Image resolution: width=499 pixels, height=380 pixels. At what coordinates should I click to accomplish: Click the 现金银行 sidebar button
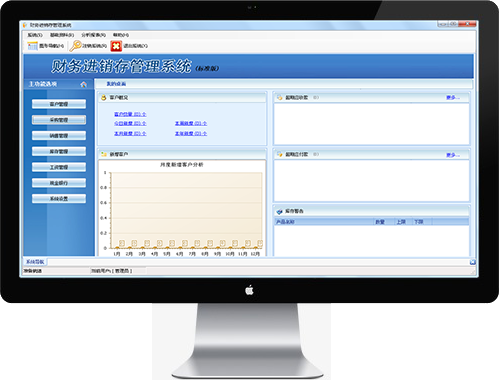59,183
